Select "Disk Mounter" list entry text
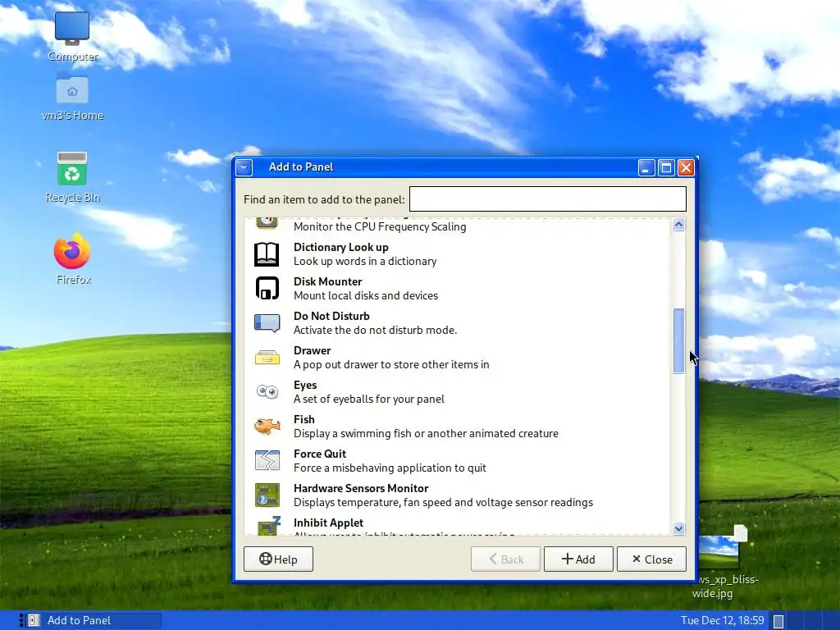Screen dimensions: 840x630 (327, 281)
